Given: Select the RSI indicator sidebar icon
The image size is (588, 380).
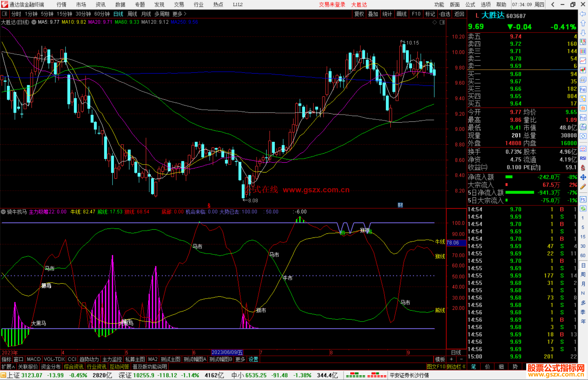Looking at the screenshot, I should click(x=583, y=158).
